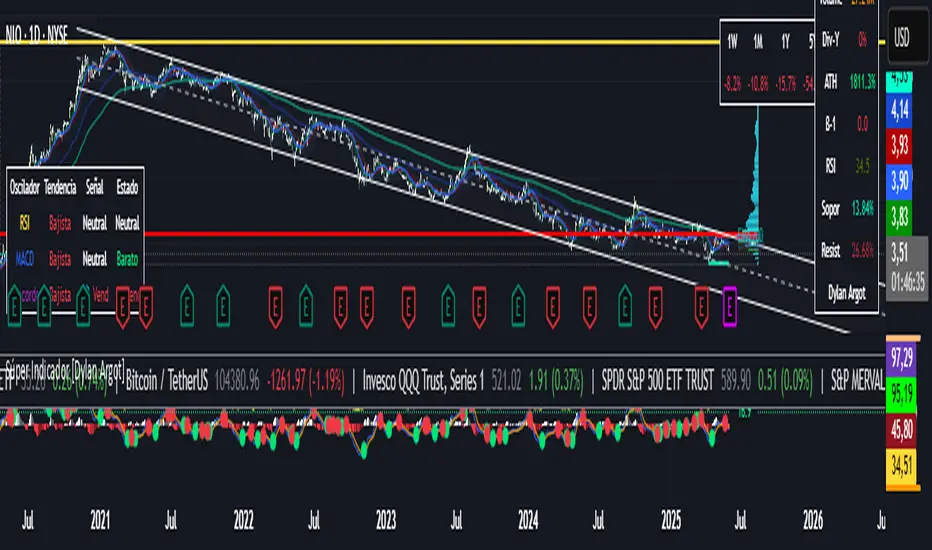Click the NIO · 1D · NYSE symbol title
The height and width of the screenshot is (550, 932).
tap(37, 34)
